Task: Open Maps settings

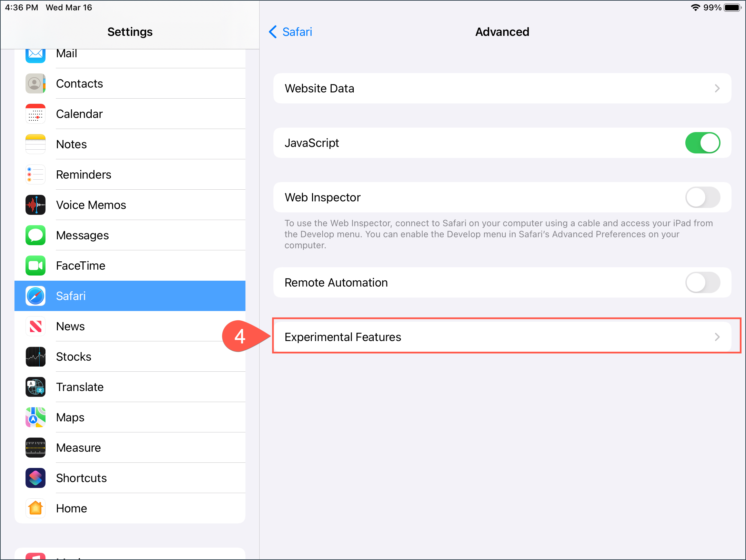Action: coord(130,417)
